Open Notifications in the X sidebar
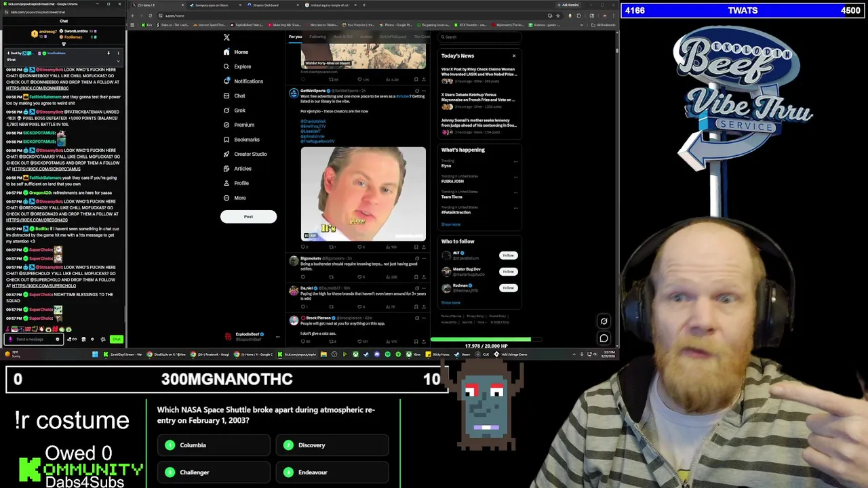The image size is (868, 488). (x=243, y=81)
